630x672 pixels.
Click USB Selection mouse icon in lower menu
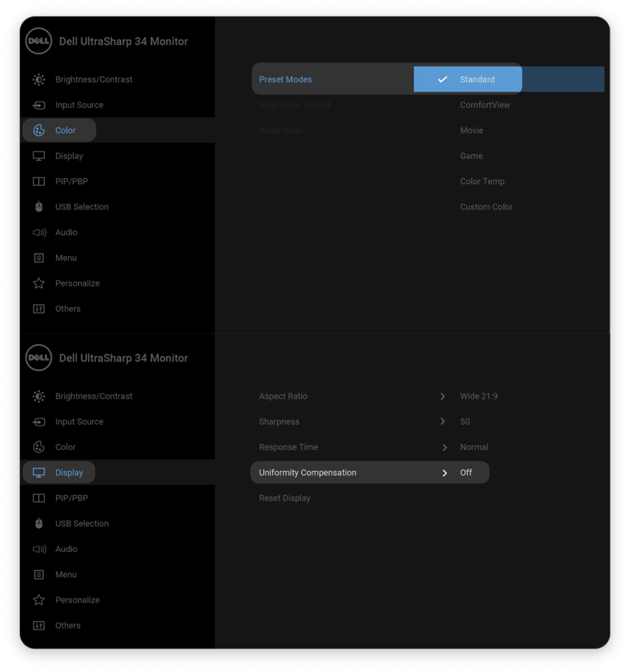(39, 524)
